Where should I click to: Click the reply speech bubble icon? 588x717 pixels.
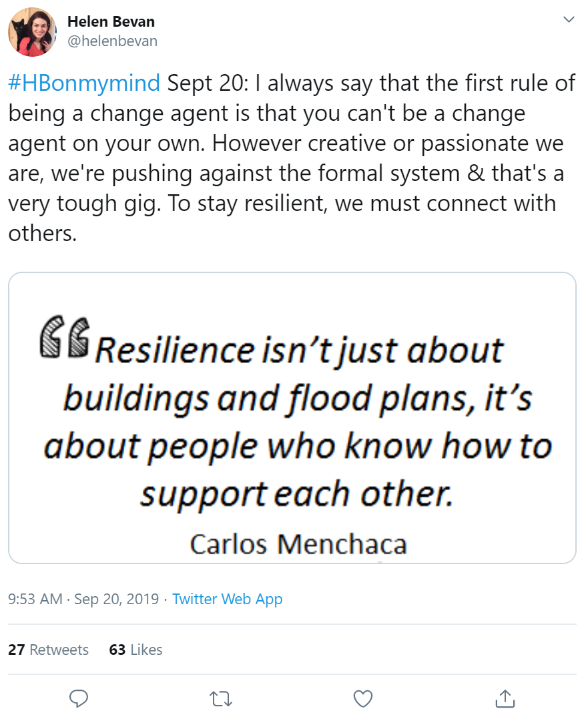[x=79, y=698]
